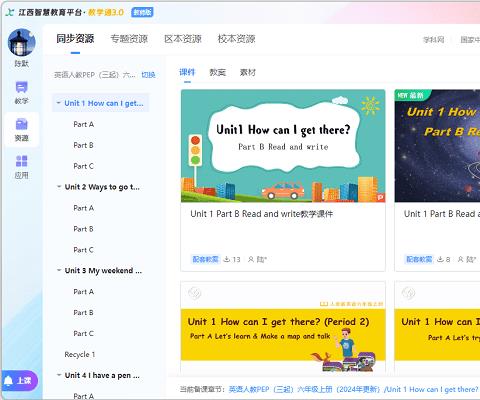Click the PowerPoint badge on first thumbnail
Image resolution: width=480 pixels, height=400 pixels.
pos(380,197)
